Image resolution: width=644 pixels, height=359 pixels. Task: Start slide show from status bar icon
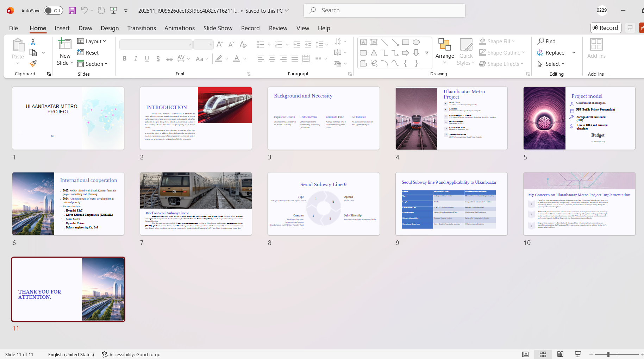tap(578, 354)
